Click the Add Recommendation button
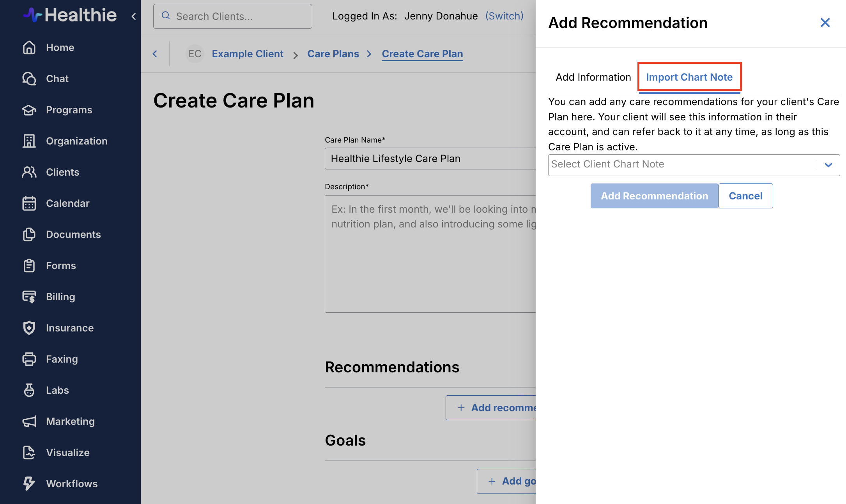Image resolution: width=846 pixels, height=504 pixels. (654, 196)
